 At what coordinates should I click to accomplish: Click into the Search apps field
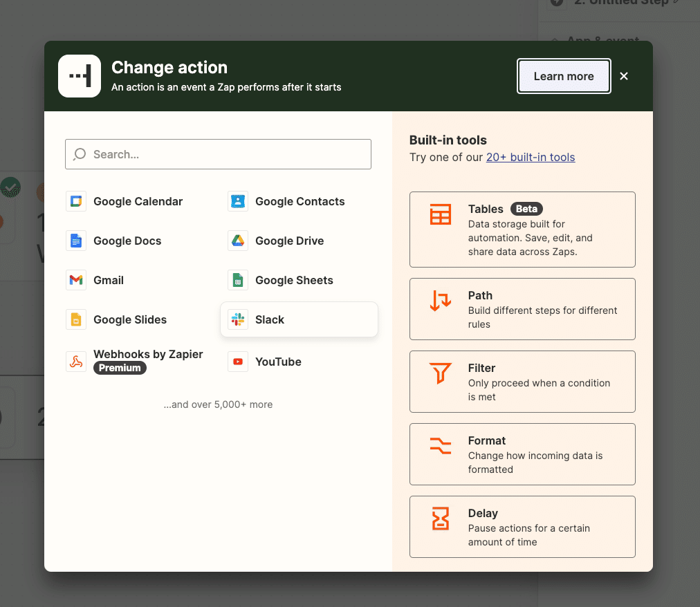(219, 154)
